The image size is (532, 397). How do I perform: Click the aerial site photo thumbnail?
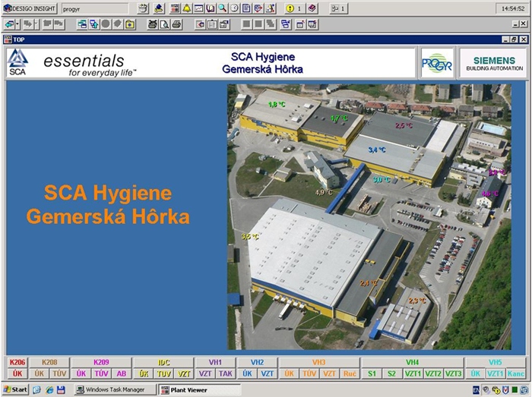(x=369, y=217)
